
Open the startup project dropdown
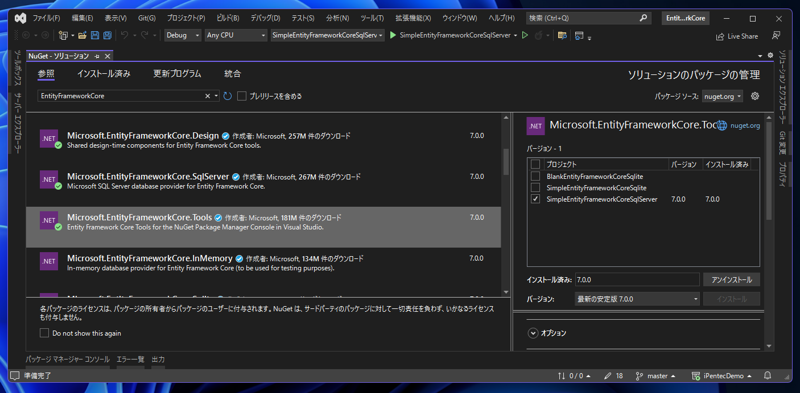[x=328, y=36]
